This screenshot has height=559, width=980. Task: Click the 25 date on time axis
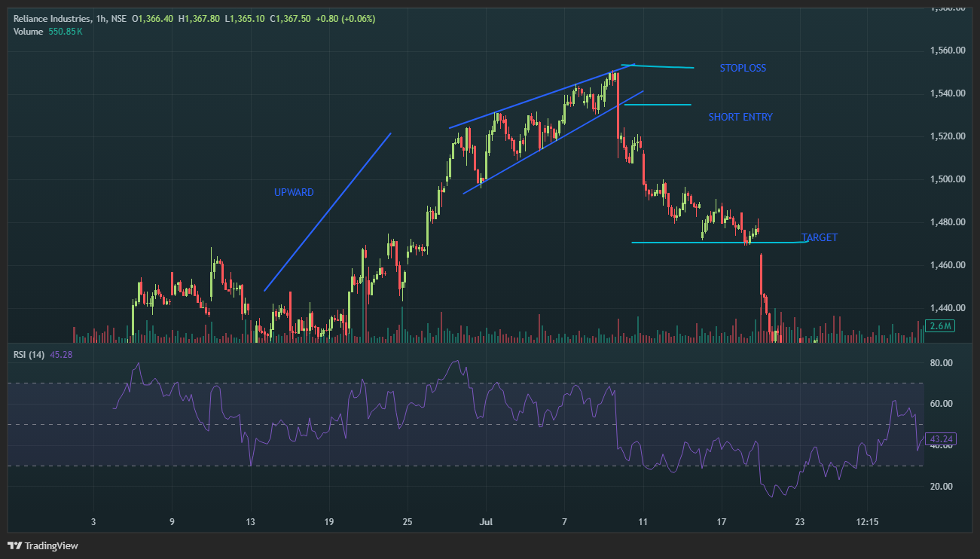tap(408, 521)
